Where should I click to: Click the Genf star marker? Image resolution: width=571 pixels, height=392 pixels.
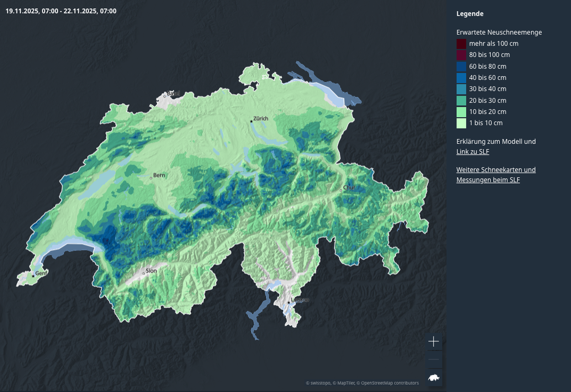click(x=33, y=276)
